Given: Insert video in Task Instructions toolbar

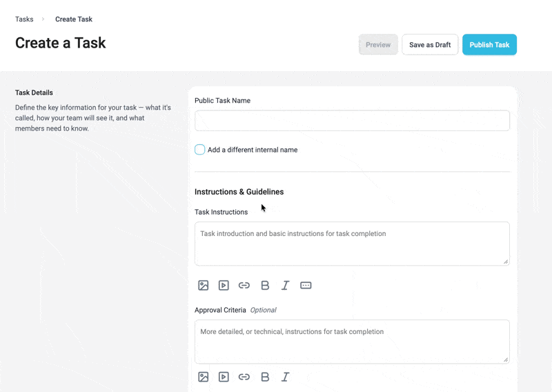Looking at the screenshot, I should (224, 285).
